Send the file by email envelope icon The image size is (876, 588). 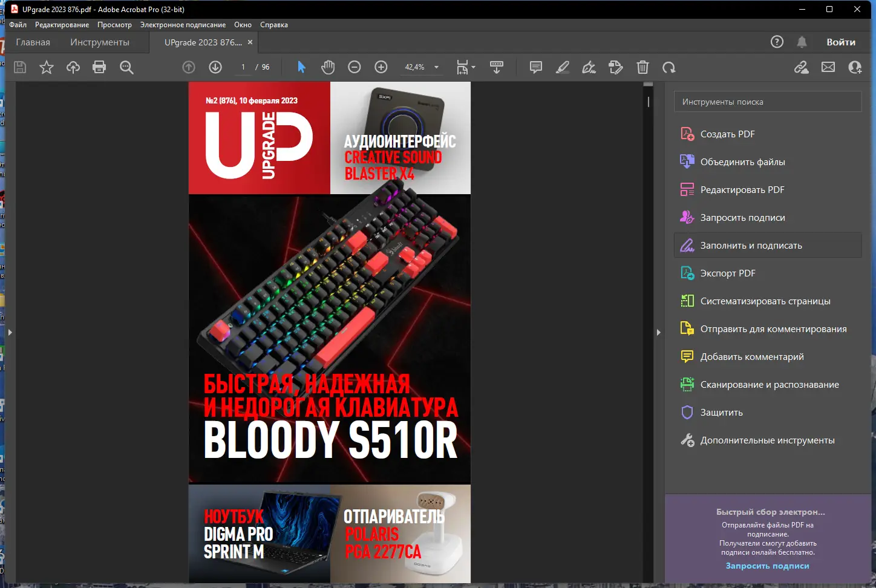pos(828,67)
